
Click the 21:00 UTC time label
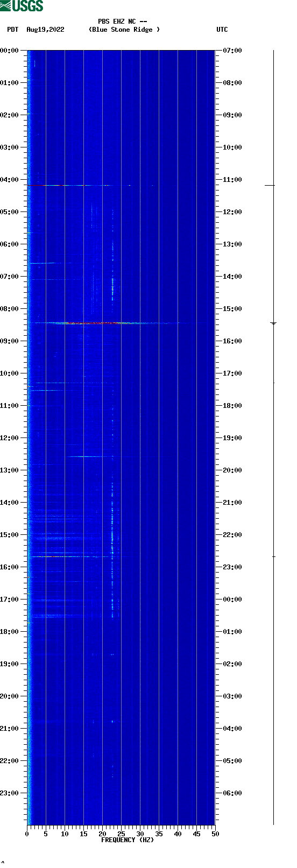tap(232, 503)
